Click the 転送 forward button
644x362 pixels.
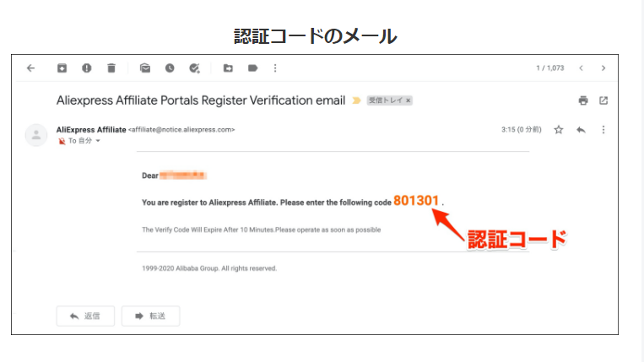(150, 316)
